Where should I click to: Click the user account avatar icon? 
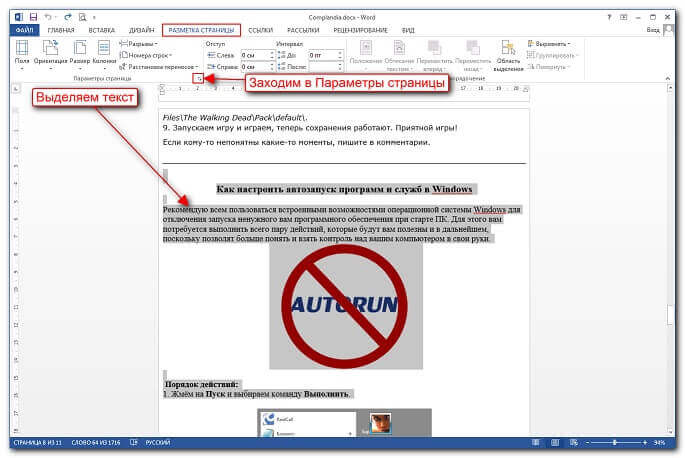click(668, 30)
